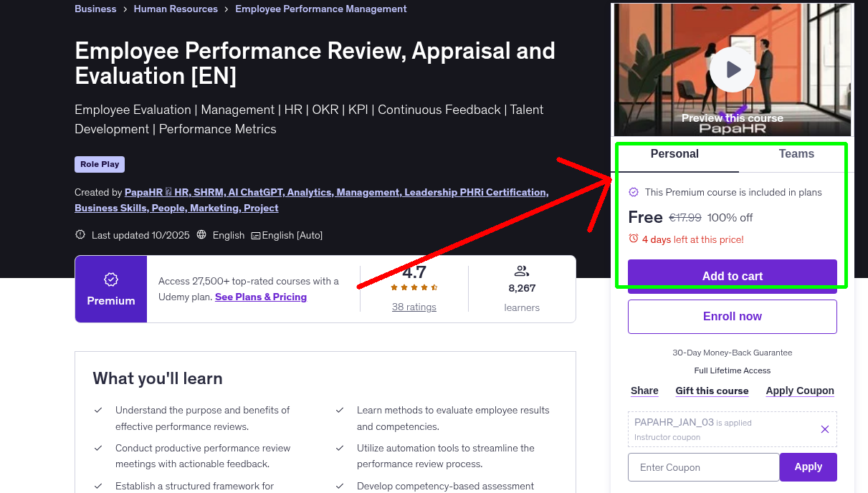Viewport: 868px width, 493px height.
Task: Click the Premium badge checkmark icon
Action: point(111,281)
